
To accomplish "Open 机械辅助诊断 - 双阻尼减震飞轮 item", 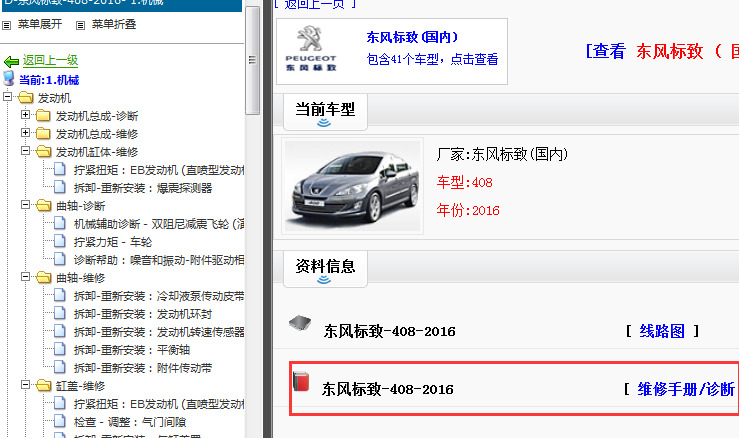I will (x=159, y=224).
